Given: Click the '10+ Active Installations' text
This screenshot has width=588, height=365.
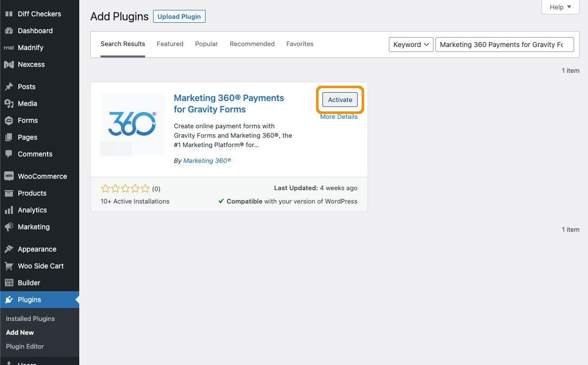Looking at the screenshot, I should tap(135, 201).
